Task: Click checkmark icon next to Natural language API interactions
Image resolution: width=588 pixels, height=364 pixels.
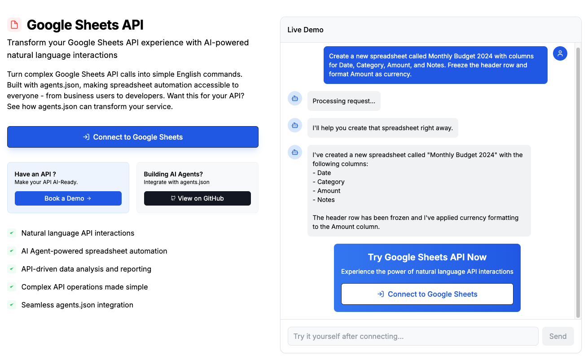Action: [12, 233]
